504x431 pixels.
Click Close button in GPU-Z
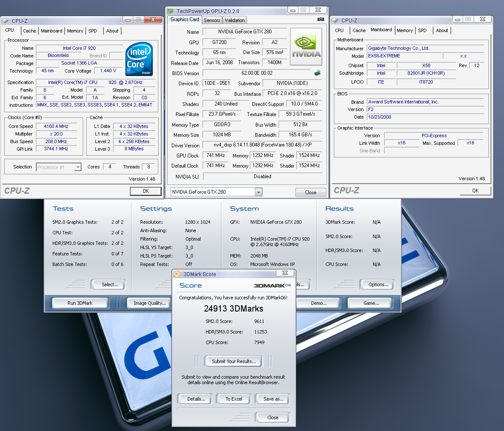tap(311, 192)
